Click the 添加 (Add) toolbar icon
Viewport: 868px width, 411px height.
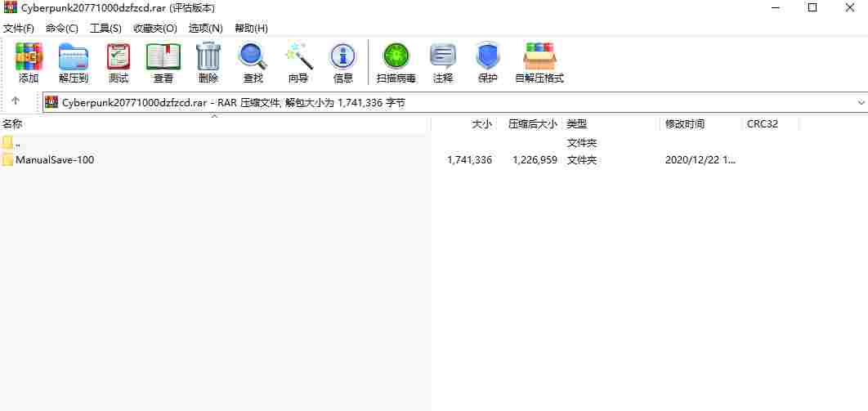point(29,57)
